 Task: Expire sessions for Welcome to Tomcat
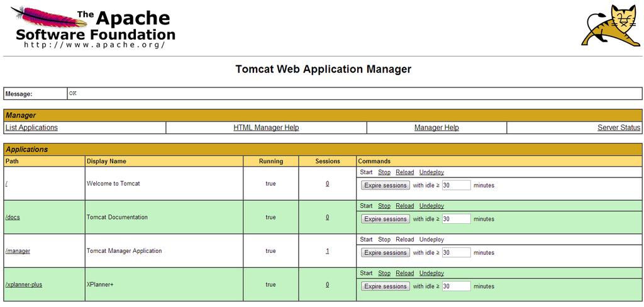click(x=386, y=186)
